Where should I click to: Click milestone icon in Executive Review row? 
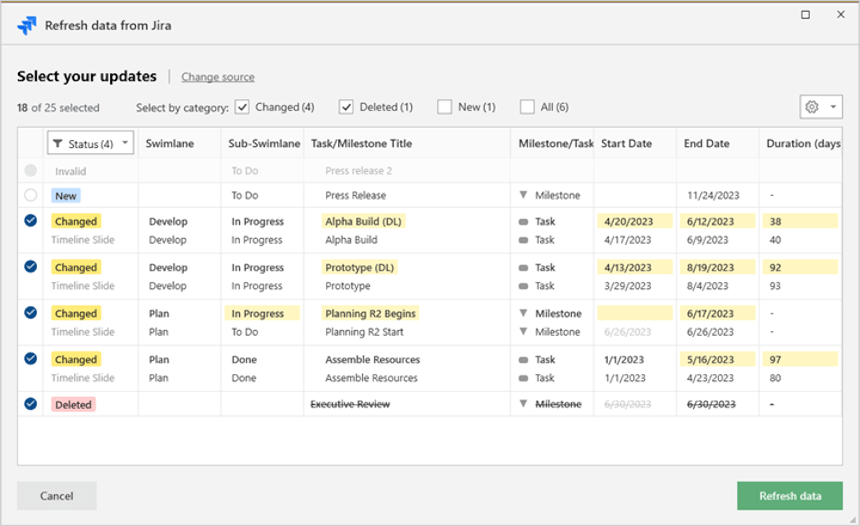click(523, 405)
